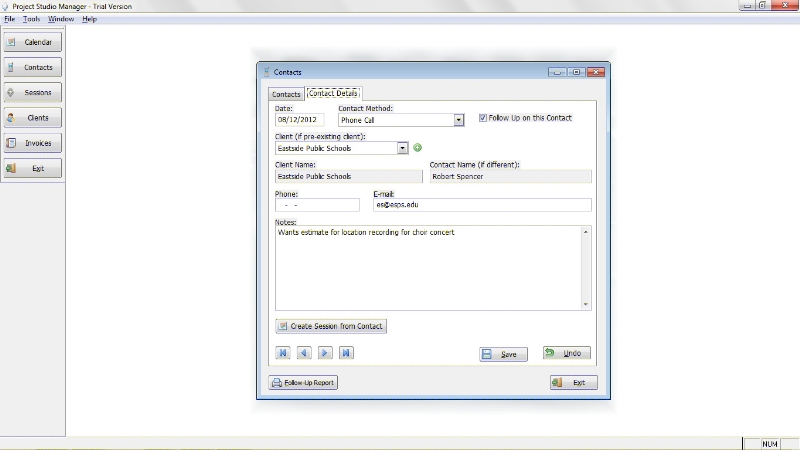Jump to the last contact record
800x450 pixels.
point(346,353)
